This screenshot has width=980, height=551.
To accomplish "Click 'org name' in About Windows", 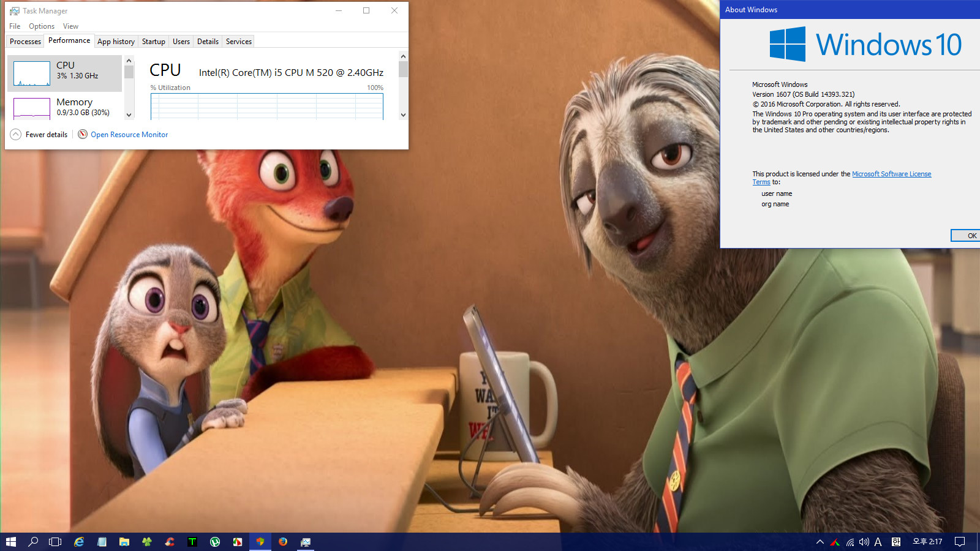I will pyautogui.click(x=775, y=204).
